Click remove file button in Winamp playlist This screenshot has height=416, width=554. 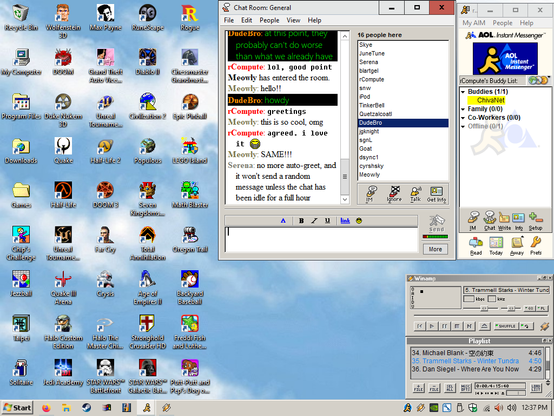click(434, 388)
